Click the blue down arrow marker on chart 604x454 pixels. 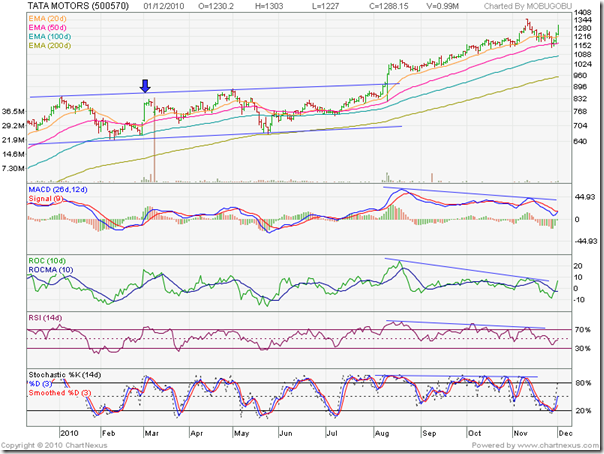click(x=145, y=87)
